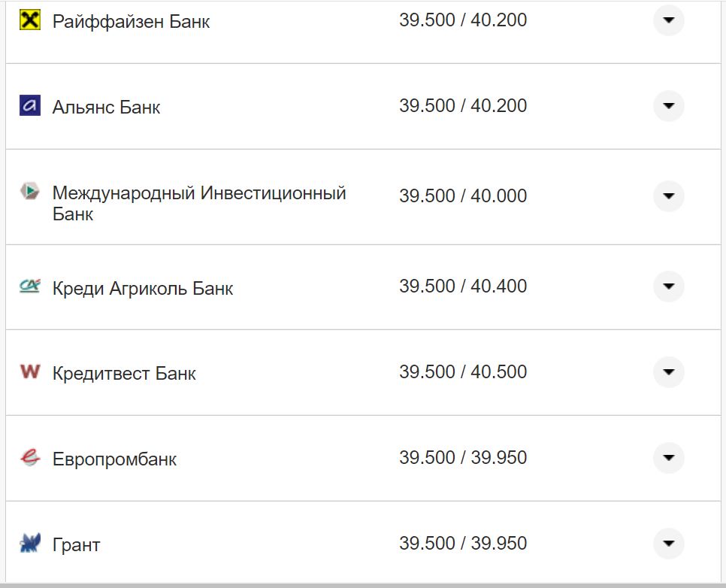
Task: Open the Международный Инвестиционный Банк dropdown
Action: coord(668,196)
